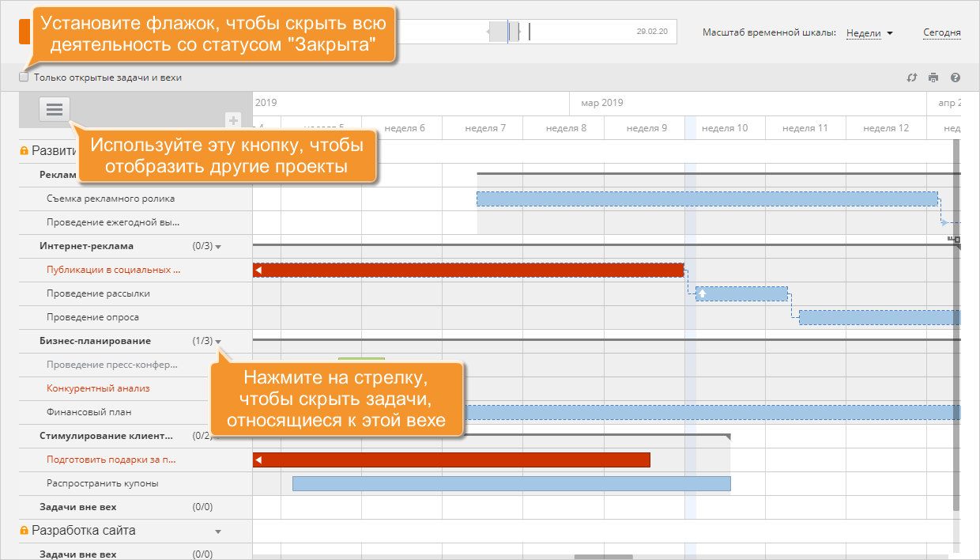Click left arrow on Публикации в социальных bar
Viewport: 980px width, 560px height.
tap(258, 271)
